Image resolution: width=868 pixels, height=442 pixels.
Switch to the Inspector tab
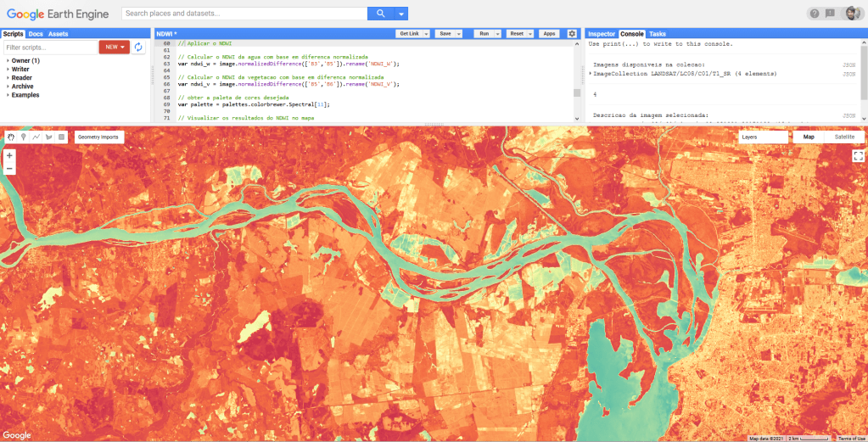pos(602,34)
